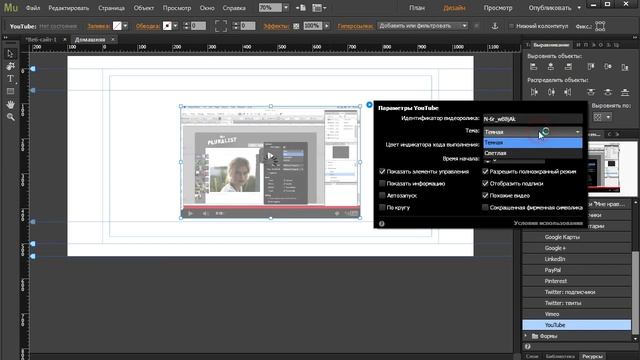Image resolution: width=640 pixels, height=360 pixels.
Task: Choose 'Светлая' theme option
Action: [x=533, y=153]
